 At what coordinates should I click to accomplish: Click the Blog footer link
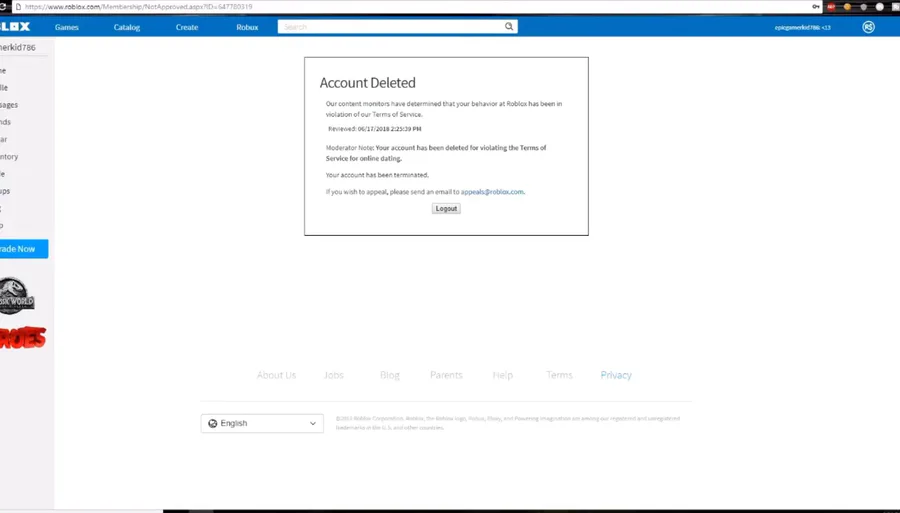[x=389, y=375]
